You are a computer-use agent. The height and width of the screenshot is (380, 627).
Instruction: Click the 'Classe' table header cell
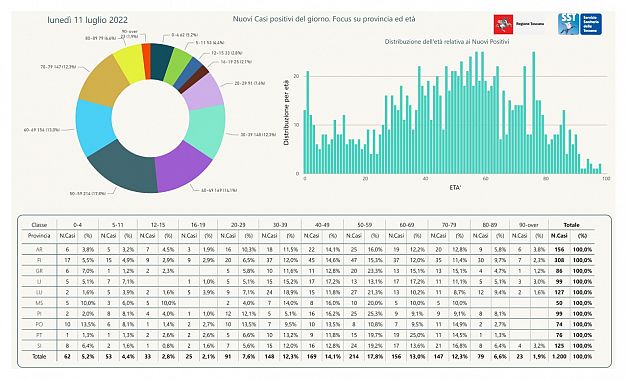pyautogui.click(x=39, y=225)
